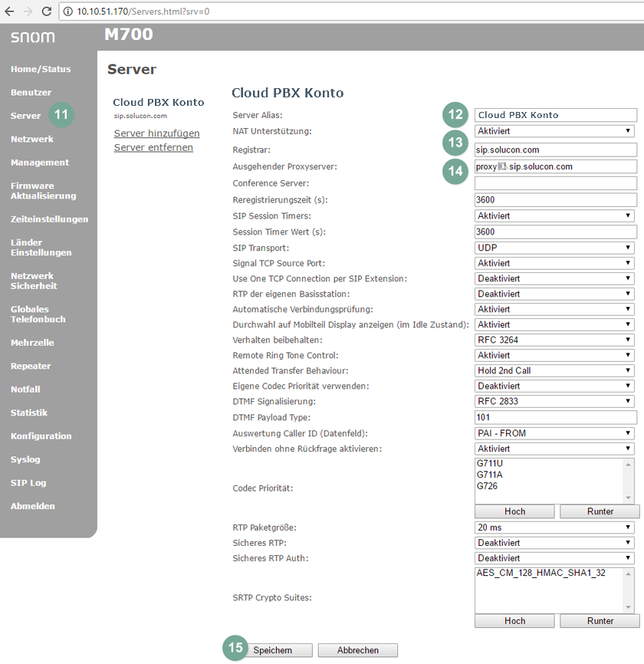Viewport: 644px width, 664px height.
Task: Click the browser back arrow
Action: tap(9, 12)
